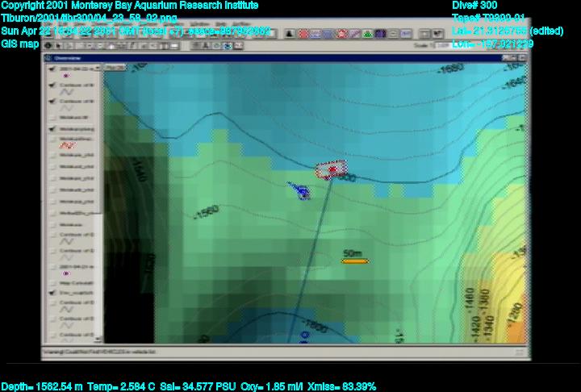Click the warning message in status bar
This screenshot has width=581, height=392.
point(99,352)
